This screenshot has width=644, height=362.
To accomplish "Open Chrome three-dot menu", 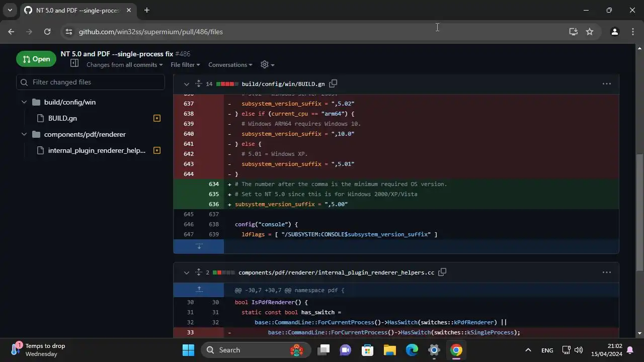I will (633, 32).
